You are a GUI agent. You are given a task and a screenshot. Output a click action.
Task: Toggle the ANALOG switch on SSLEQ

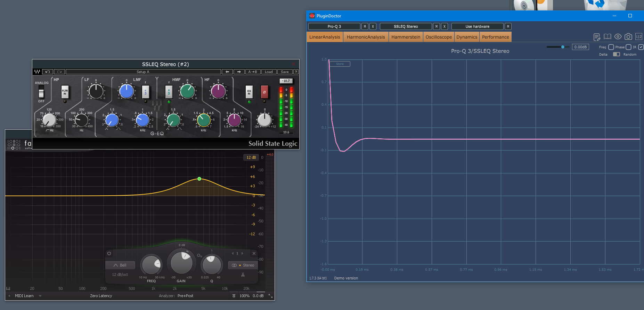(41, 92)
